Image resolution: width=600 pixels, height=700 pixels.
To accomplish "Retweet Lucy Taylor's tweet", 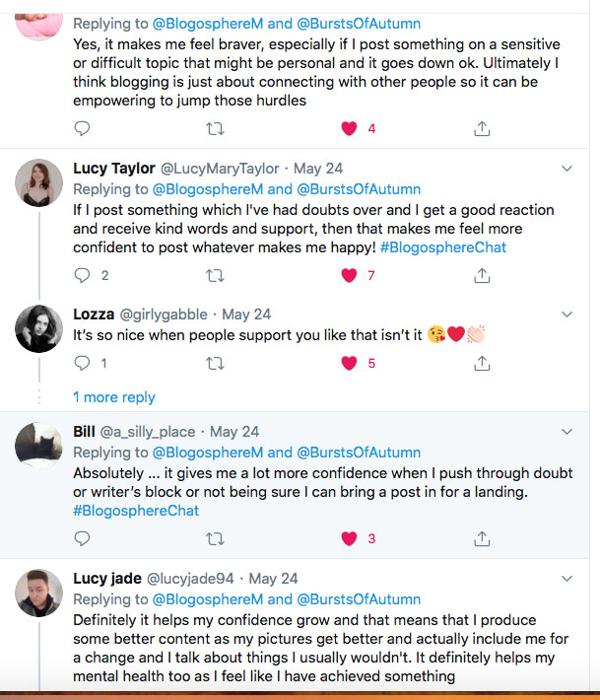I will tap(215, 275).
